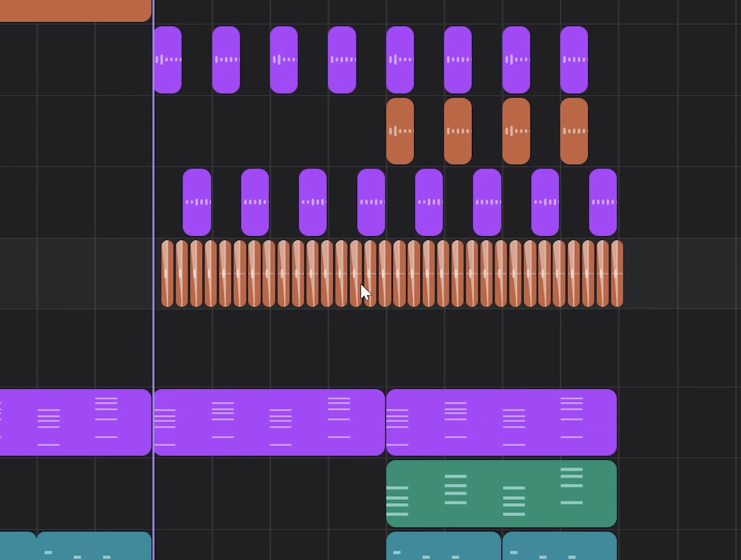The height and width of the screenshot is (560, 741).
Task: Select the second clip in the lower purple audio row
Action: (255, 202)
